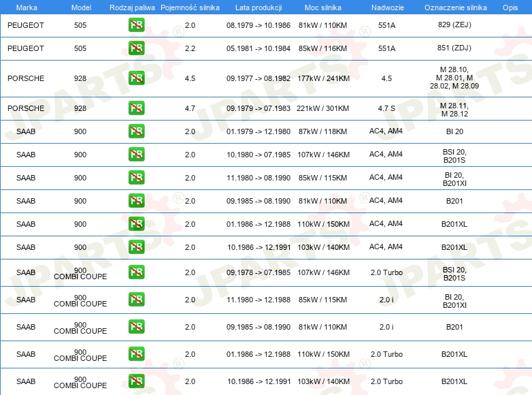Select production years 09.1977 -> 08.1982
The image size is (532, 395).
[x=259, y=78]
